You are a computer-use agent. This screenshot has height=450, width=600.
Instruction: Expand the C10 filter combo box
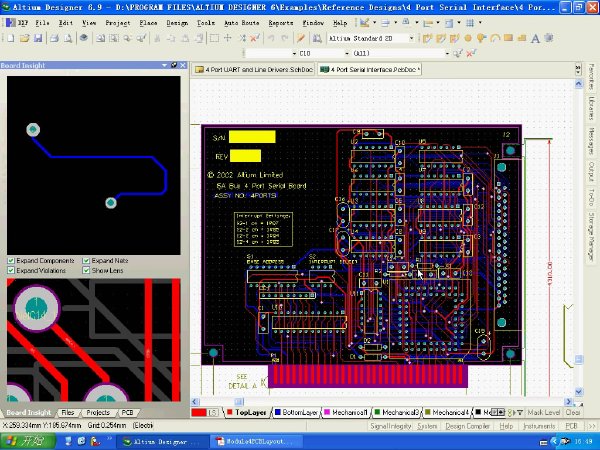tap(347, 53)
